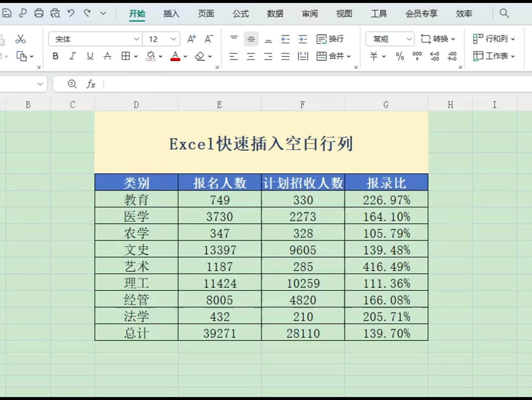
Task: Toggle underline formatting
Action: 90,56
